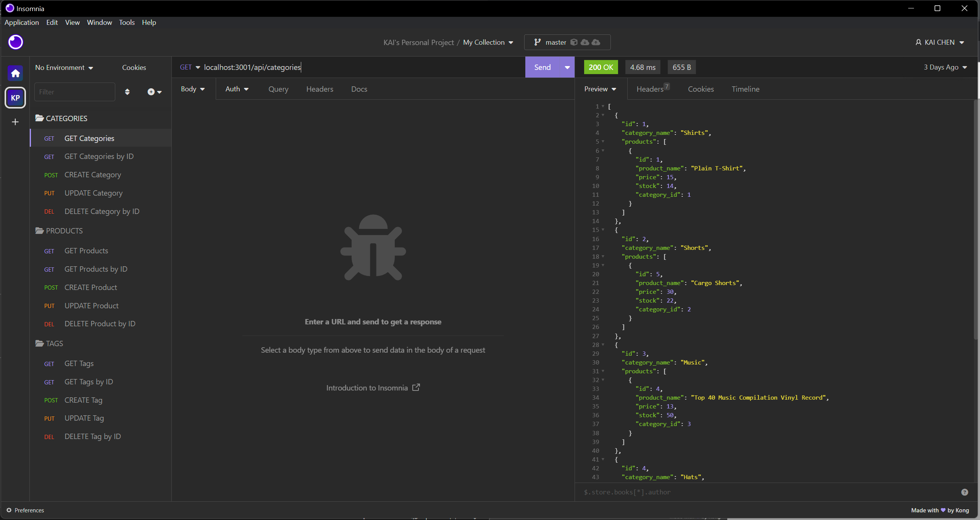Image resolution: width=980 pixels, height=520 pixels.
Task: Select the UPDATE Tag request
Action: tap(100, 418)
